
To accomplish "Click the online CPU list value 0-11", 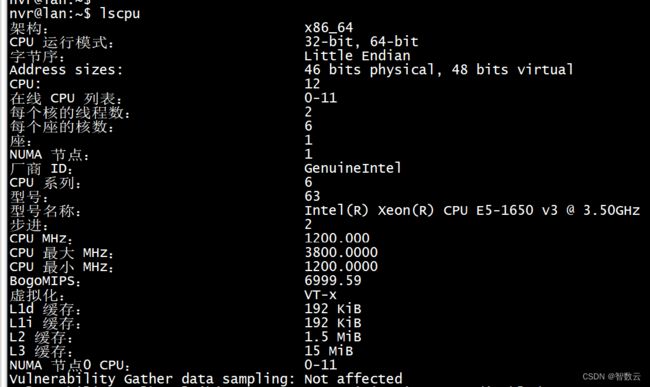I will tap(320, 98).
